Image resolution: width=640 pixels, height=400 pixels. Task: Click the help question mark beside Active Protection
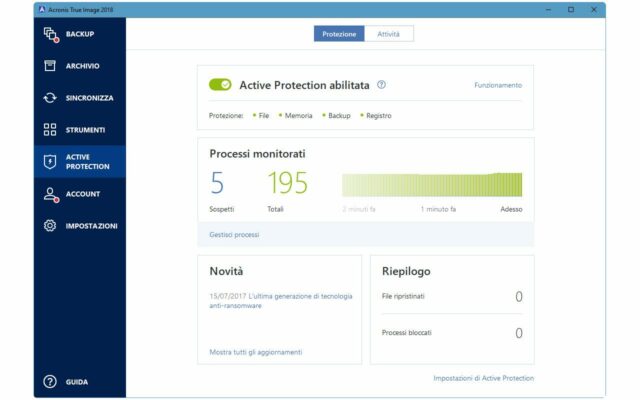coord(381,85)
